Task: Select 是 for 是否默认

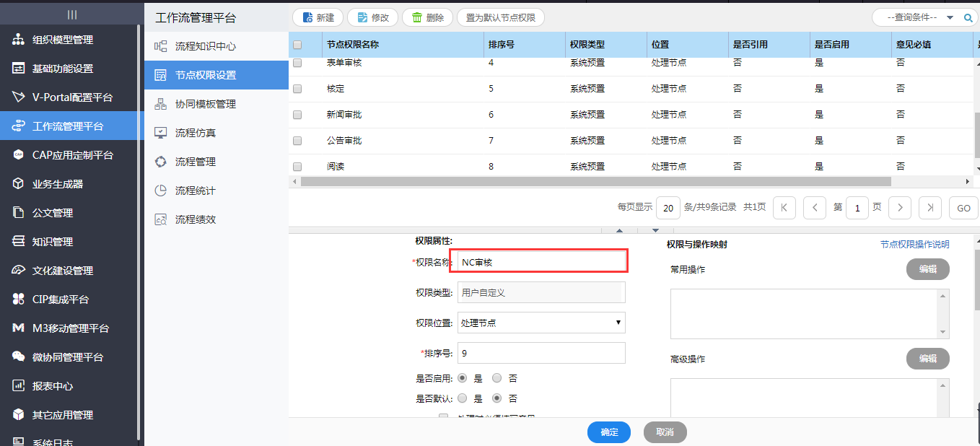Action: [x=462, y=398]
